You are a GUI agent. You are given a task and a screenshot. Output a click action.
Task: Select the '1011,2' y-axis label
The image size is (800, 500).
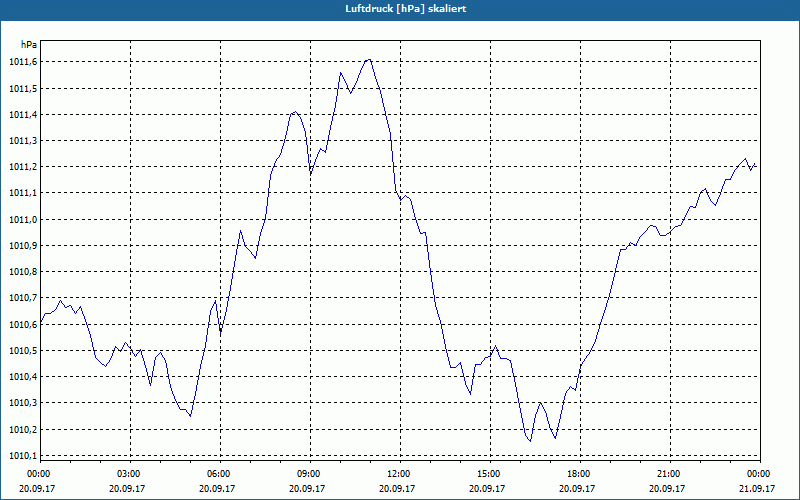(x=23, y=167)
